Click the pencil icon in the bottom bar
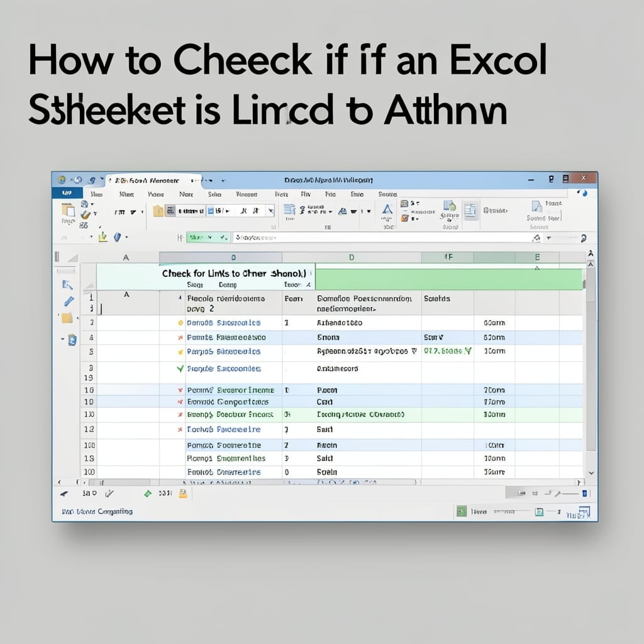Viewport: 644px width, 644px height. point(109,493)
